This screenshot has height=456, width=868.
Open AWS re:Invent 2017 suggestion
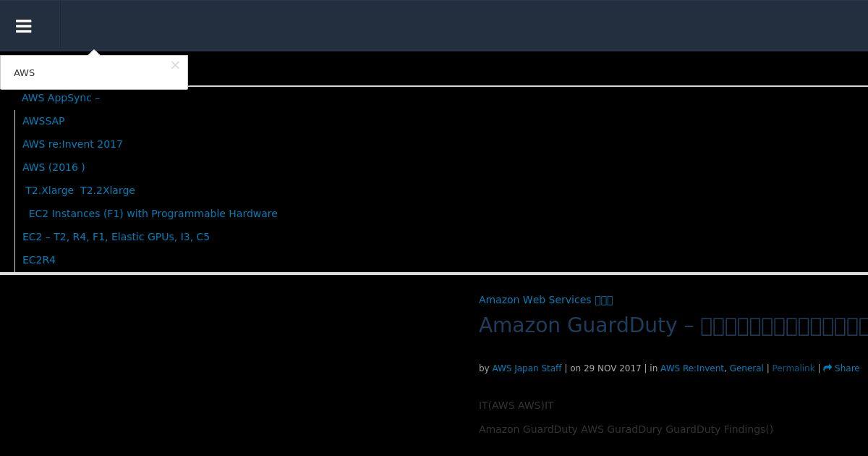(x=72, y=144)
